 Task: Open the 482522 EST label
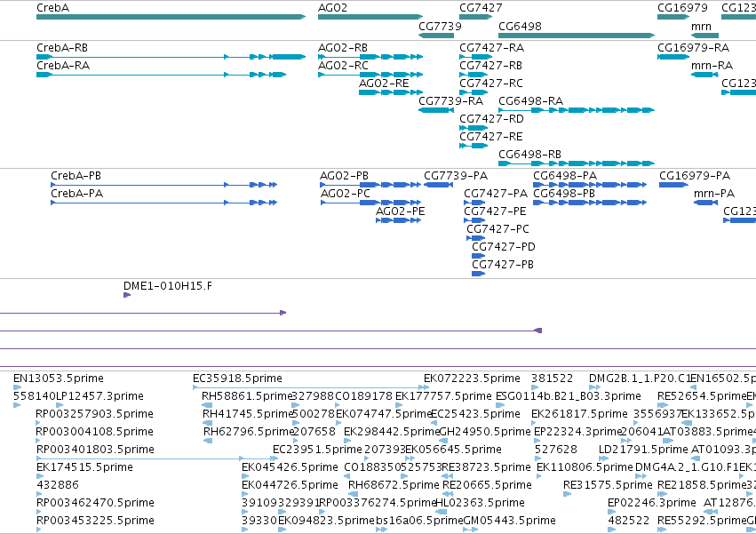[x=628, y=521]
